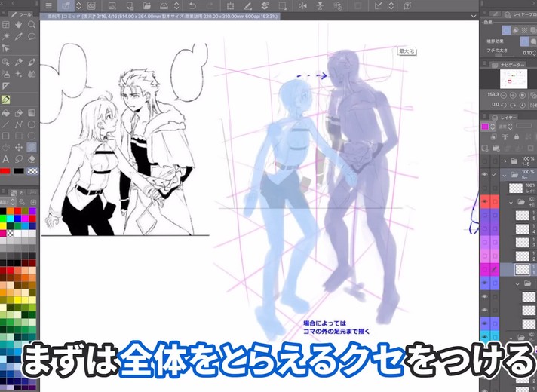537x392 pixels.
Task: Toggle the tone effect checker icon
Action: pos(524,30)
